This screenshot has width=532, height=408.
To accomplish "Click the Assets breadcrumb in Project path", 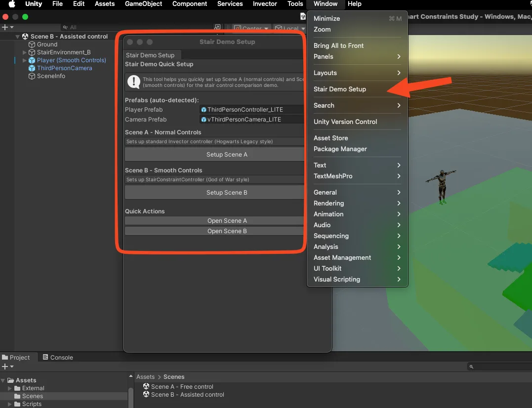I will [145, 377].
